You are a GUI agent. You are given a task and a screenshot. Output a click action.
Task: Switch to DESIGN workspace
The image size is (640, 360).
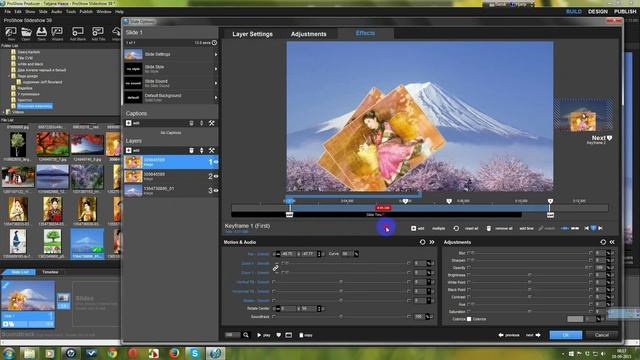point(598,11)
